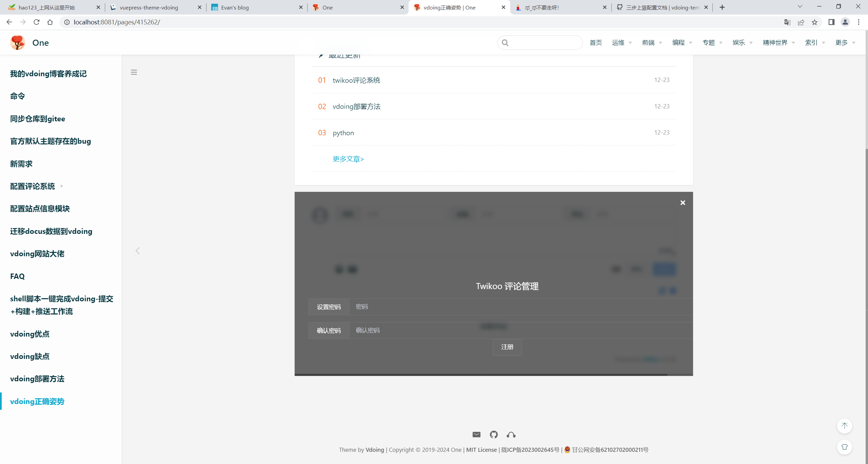Close the hao123 tab
The width and height of the screenshot is (868, 464).
coord(98,7)
